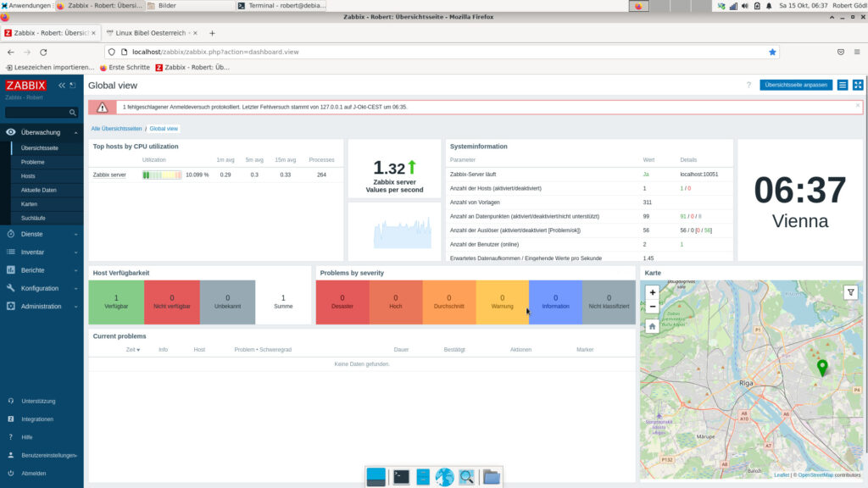The height and width of the screenshot is (488, 868).
Task: Click the volume icon in system tray
Action: coord(744,6)
